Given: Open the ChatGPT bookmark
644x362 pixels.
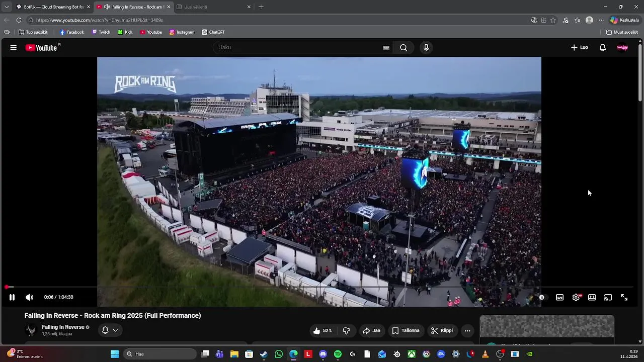Looking at the screenshot, I should pos(213,32).
